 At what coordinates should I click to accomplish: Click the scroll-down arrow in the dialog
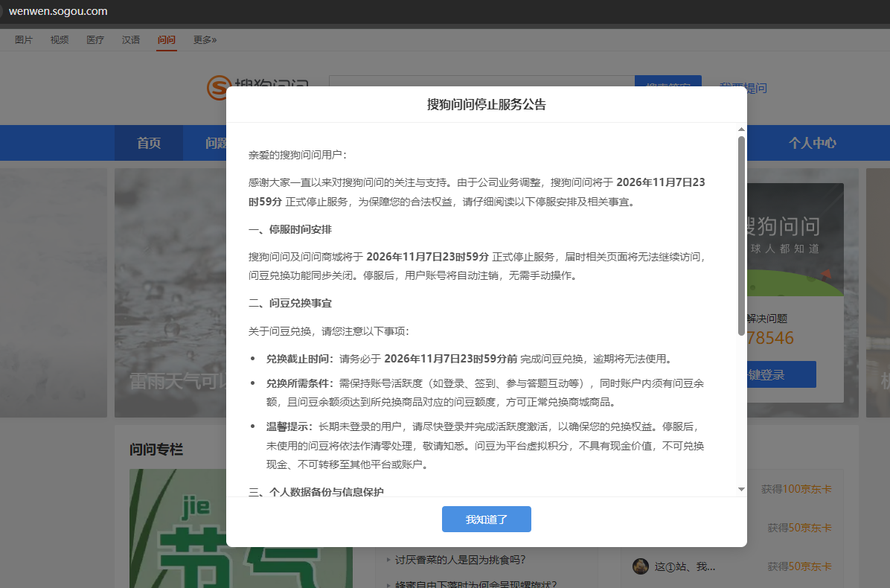click(741, 489)
